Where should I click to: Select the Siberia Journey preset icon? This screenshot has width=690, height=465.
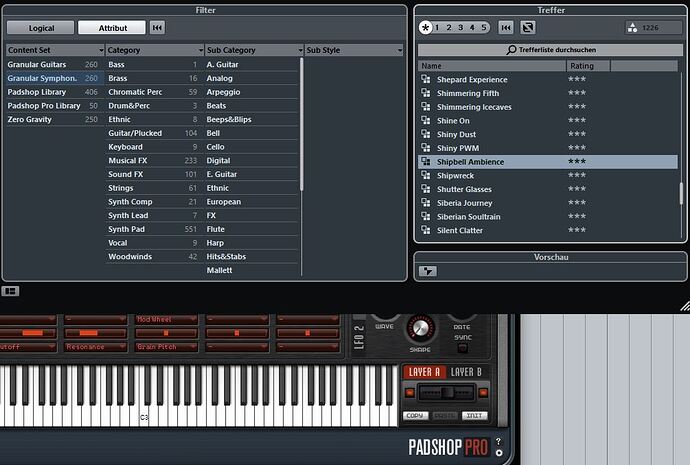[426, 202]
